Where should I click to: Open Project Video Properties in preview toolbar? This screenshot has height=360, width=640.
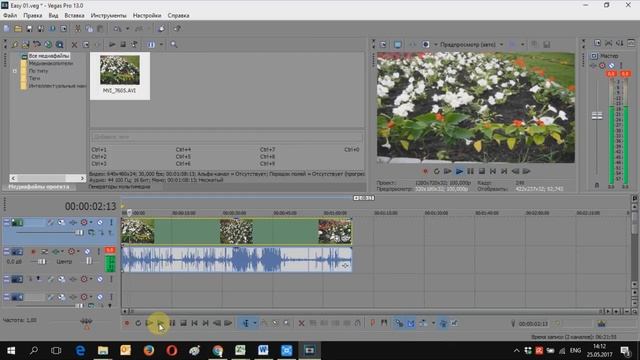click(383, 44)
